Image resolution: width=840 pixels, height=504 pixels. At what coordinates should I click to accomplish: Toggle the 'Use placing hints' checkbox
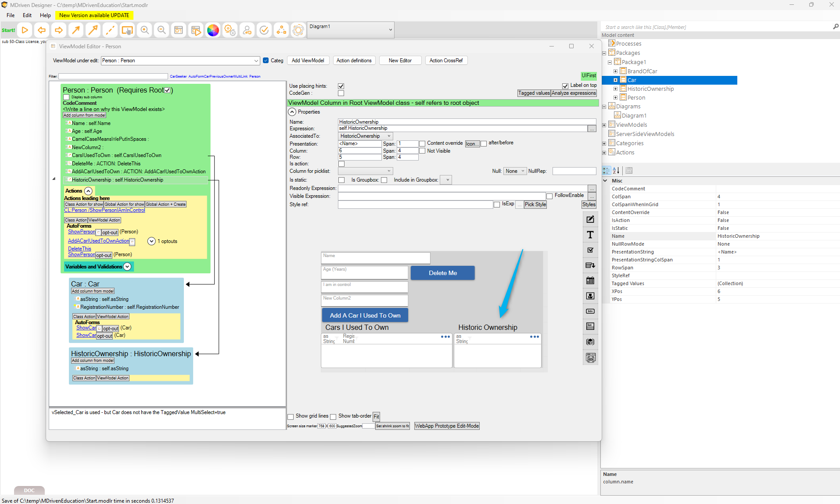tap(341, 86)
